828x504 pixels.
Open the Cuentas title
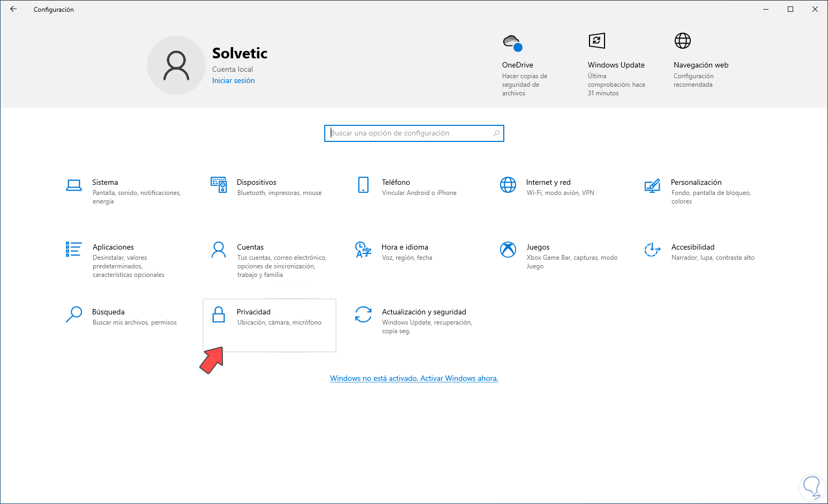(250, 247)
